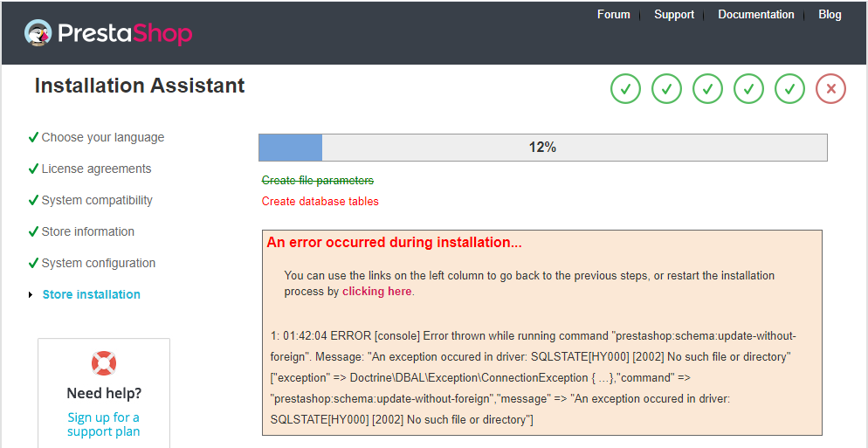Go back to License agreements step
868x448 pixels.
coord(96,169)
